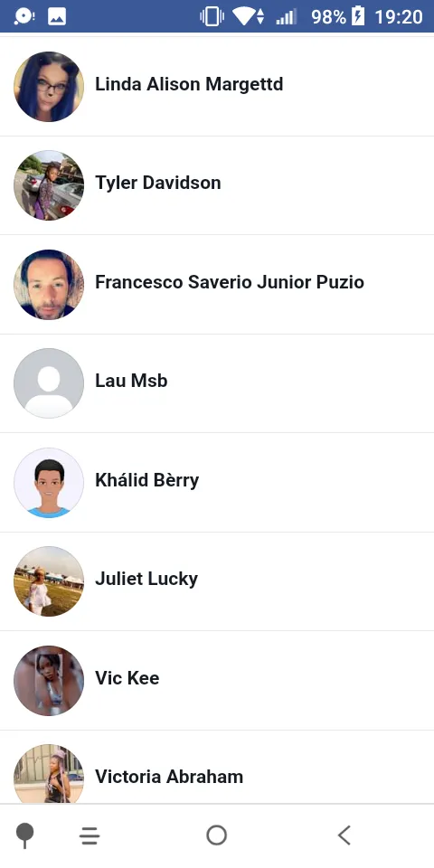The image size is (434, 868).
Task: Tap Lau Msb's default grey avatar
Action: pyautogui.click(x=49, y=383)
